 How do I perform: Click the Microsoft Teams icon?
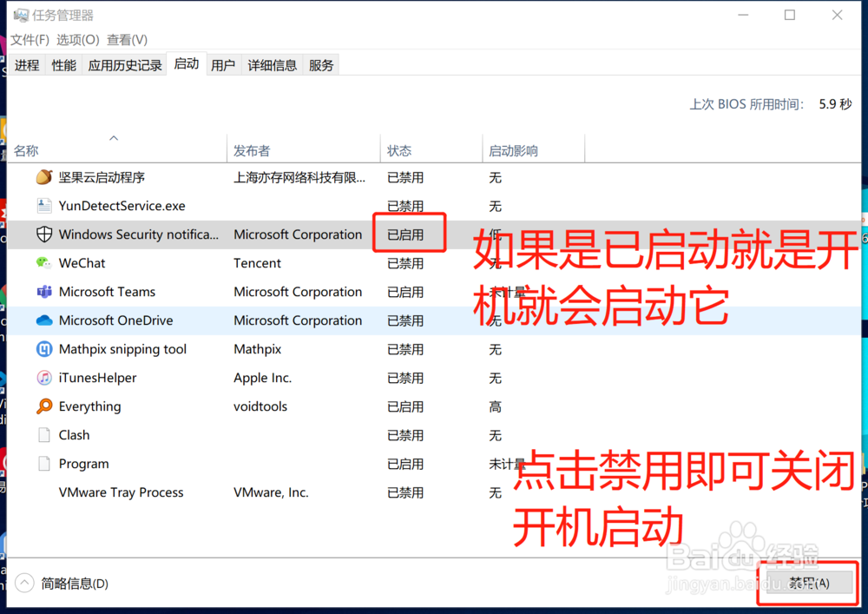click(x=44, y=292)
